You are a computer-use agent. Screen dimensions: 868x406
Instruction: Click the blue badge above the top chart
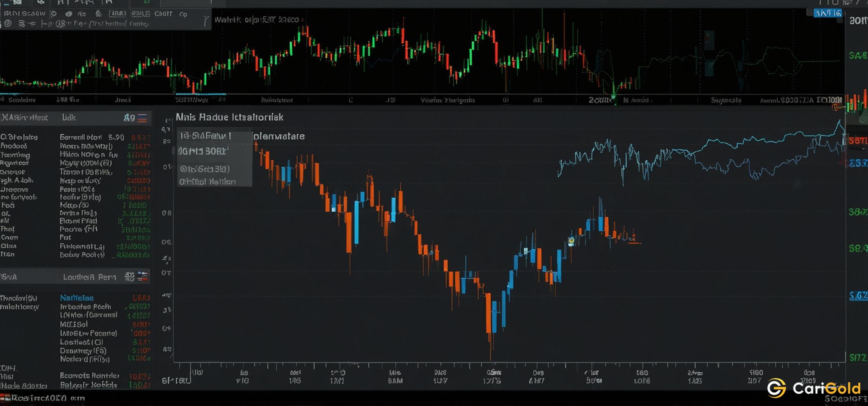pos(827,13)
